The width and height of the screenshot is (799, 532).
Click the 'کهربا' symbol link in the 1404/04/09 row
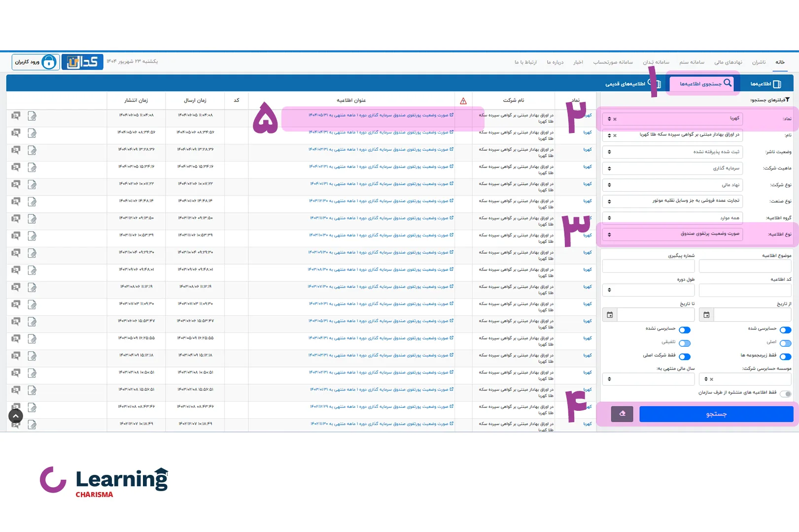(588, 149)
